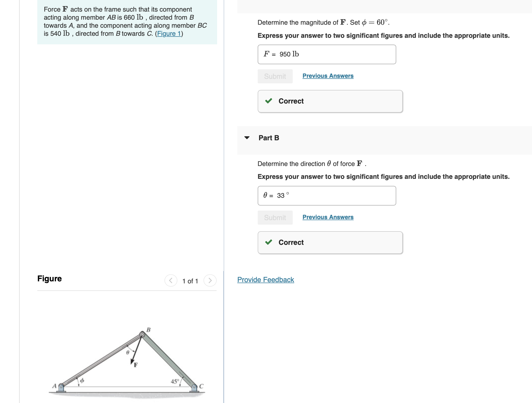Open the Provide Feedback link
The image size is (532, 403).
click(265, 280)
